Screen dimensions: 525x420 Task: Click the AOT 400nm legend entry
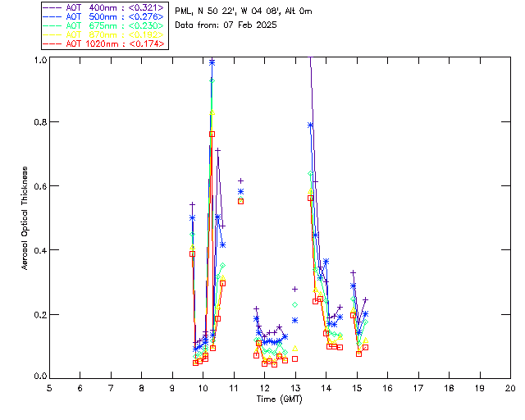pos(104,7)
